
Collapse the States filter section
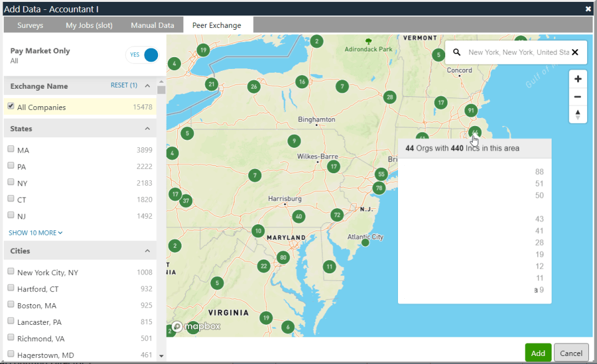[147, 129]
